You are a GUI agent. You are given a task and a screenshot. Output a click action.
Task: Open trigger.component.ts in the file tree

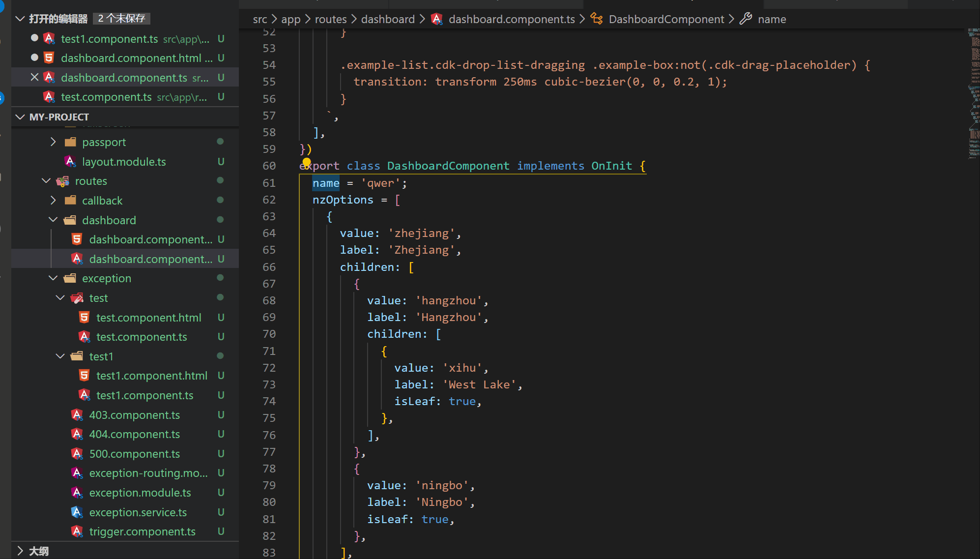(142, 531)
